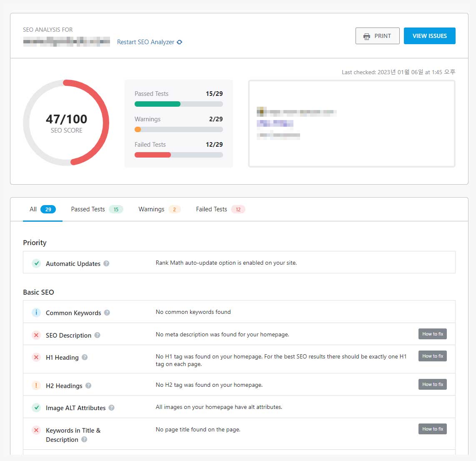Viewport: 476px width, 461px height.
Task: Click the help icon next to Common Keywords
Action: 107,313
